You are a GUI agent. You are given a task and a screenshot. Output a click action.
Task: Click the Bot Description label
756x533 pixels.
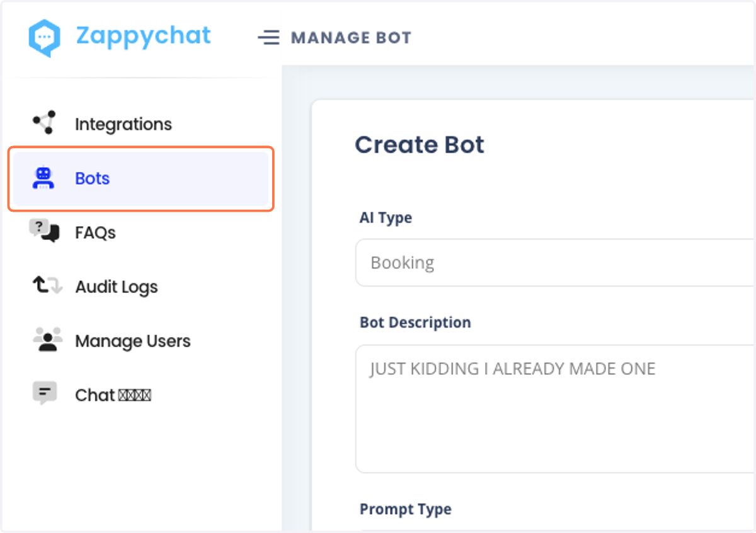[415, 322]
